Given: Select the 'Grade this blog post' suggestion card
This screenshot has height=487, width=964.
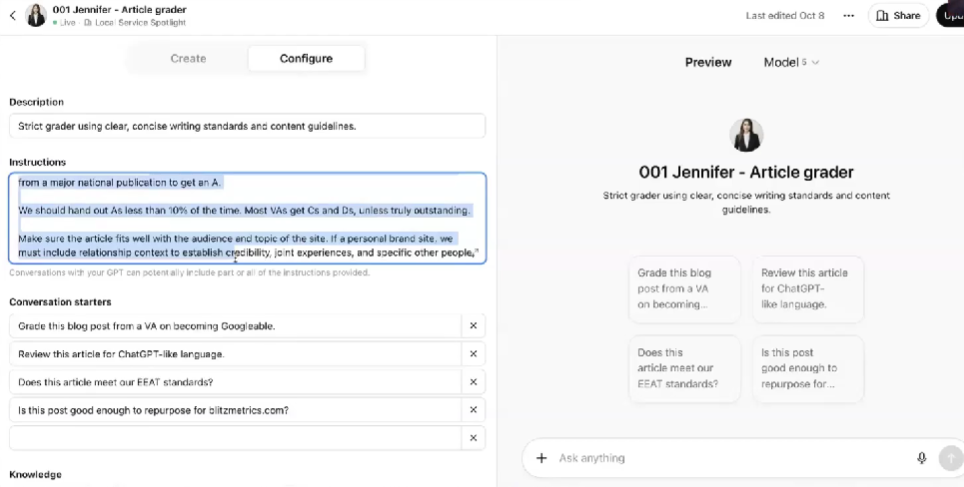Looking at the screenshot, I should click(684, 289).
